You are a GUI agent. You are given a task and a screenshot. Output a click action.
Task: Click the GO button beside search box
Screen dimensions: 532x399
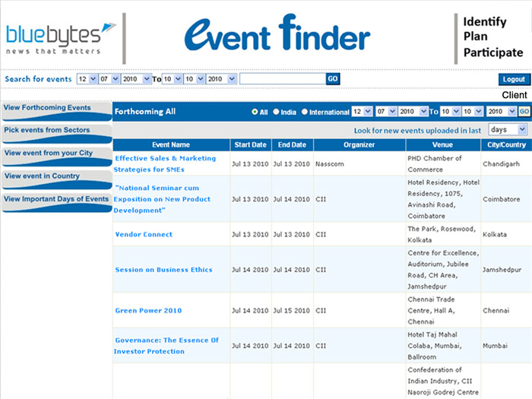pos(333,79)
